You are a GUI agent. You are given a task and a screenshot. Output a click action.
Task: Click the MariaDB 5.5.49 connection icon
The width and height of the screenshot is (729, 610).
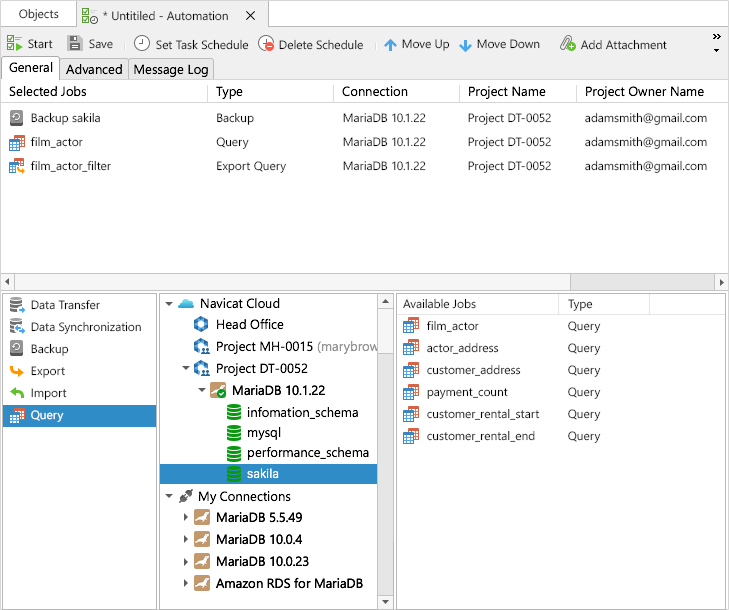[202, 517]
